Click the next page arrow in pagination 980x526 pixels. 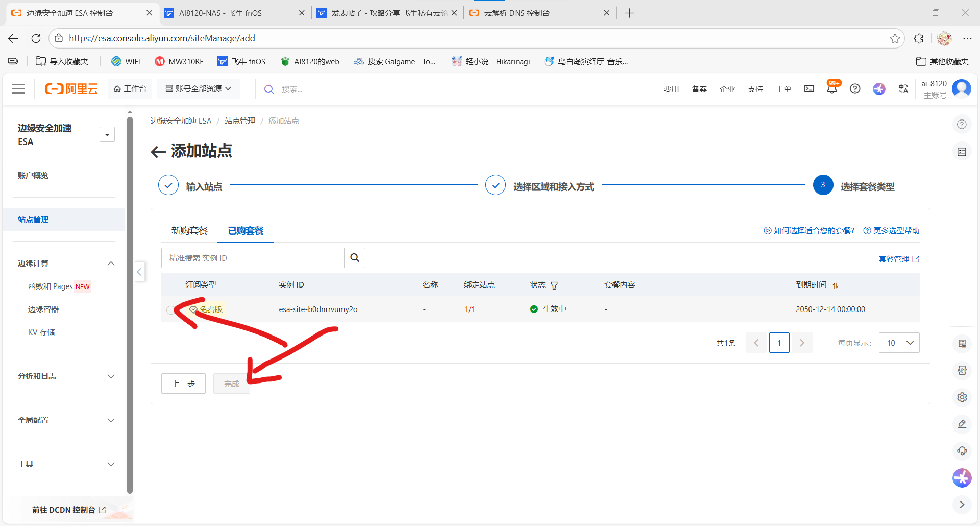(x=802, y=343)
